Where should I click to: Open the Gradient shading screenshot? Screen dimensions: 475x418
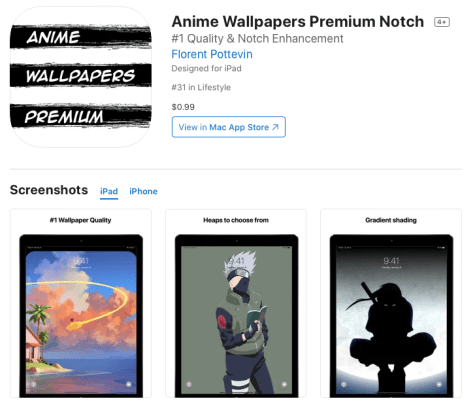pyautogui.click(x=391, y=303)
